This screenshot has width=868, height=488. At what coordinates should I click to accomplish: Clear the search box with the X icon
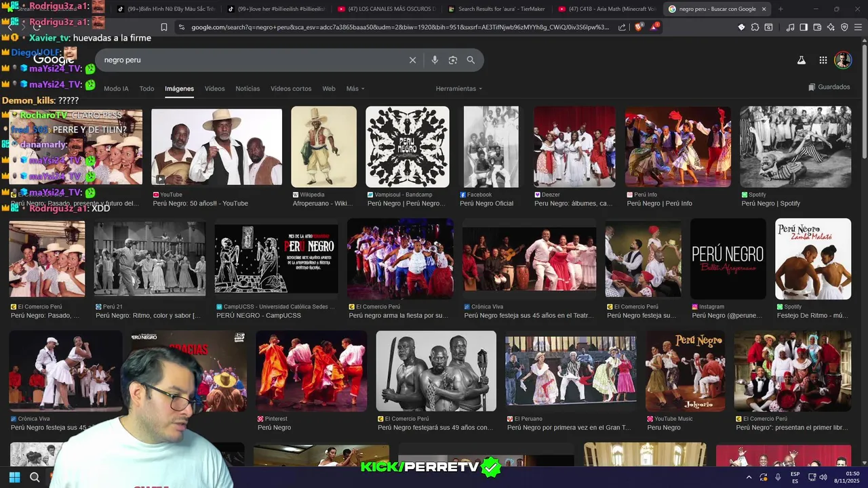412,60
